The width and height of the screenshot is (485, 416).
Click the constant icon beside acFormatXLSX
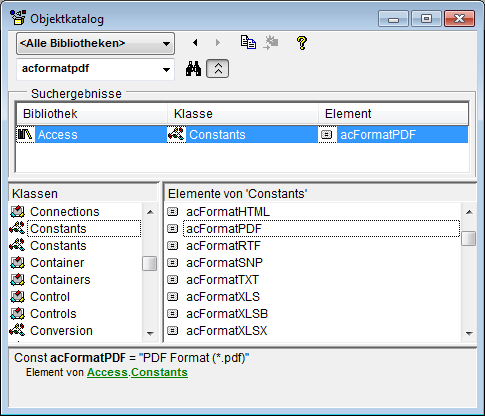coord(173,331)
